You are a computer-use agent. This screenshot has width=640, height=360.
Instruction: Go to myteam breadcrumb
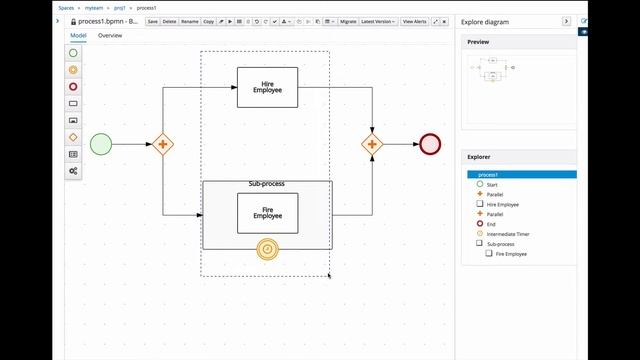click(94, 8)
